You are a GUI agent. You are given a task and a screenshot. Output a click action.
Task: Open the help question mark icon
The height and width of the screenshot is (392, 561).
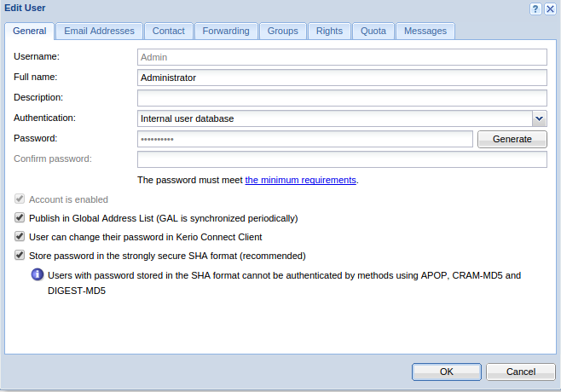pyautogui.click(x=535, y=9)
